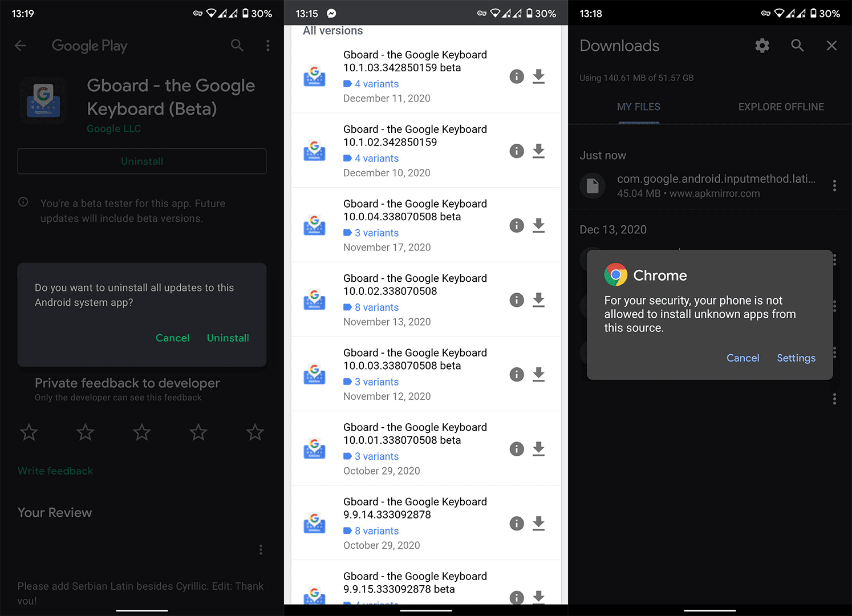Open the Google Play three-dot overflow menu
This screenshot has width=852, height=616.
pos(268,46)
